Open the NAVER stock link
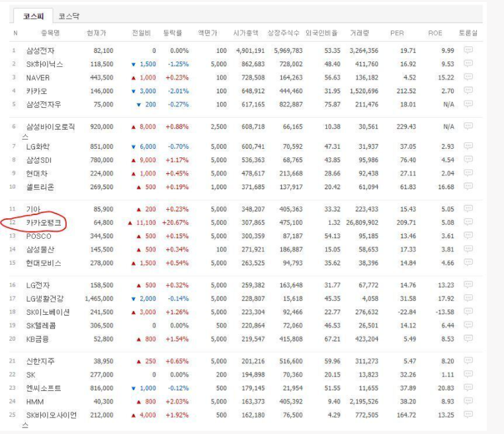This screenshot has width=504, height=434. [x=38, y=77]
